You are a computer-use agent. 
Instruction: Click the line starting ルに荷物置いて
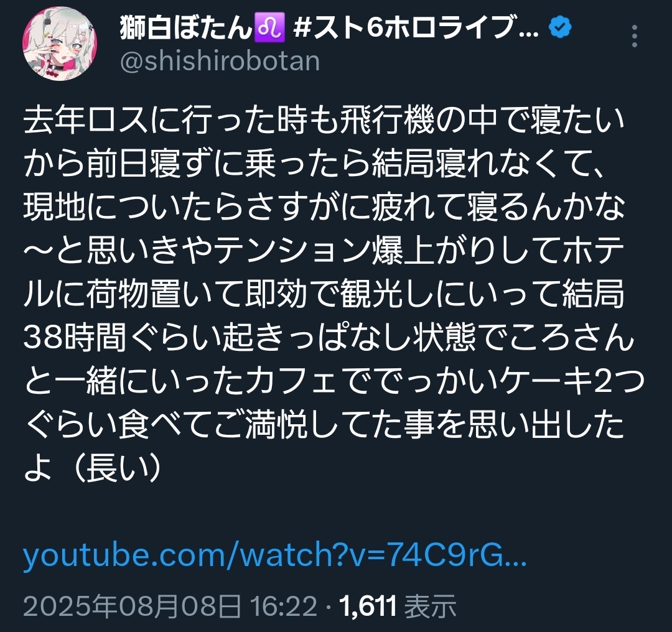coord(324,295)
